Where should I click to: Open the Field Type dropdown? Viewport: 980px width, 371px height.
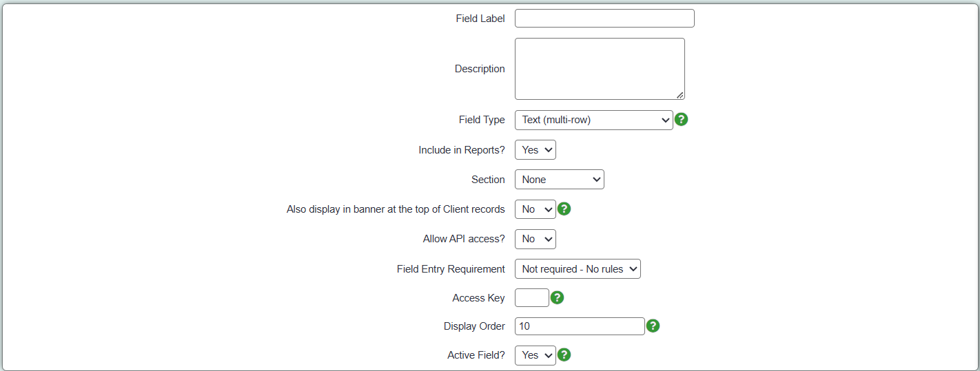pyautogui.click(x=594, y=120)
